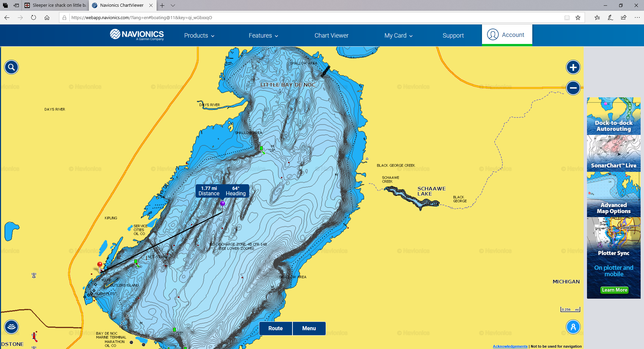Image resolution: width=644 pixels, height=349 pixels.
Task: Refresh the current page
Action: coord(34,17)
